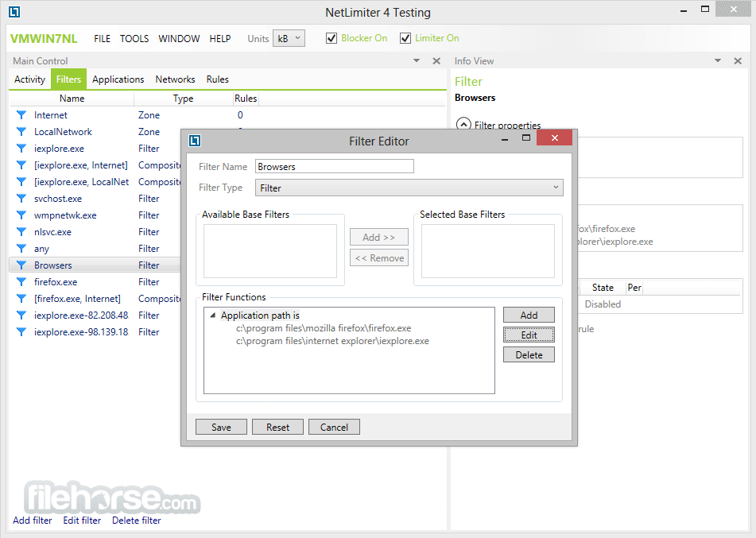This screenshot has height=538, width=756.
Task: Click the funnel icon beside svchost.exe
Action: click(21, 198)
